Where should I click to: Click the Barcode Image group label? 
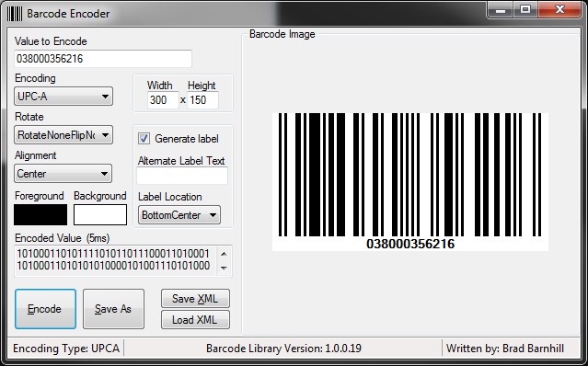(x=282, y=34)
